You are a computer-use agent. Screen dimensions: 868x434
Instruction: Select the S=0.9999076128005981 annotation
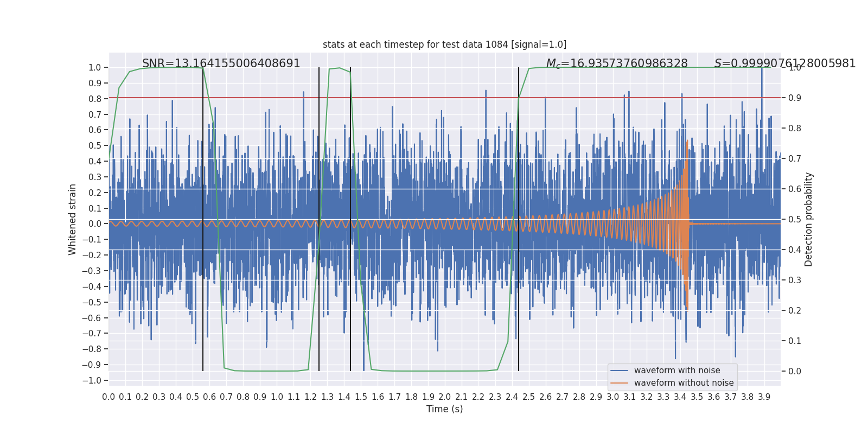[785, 63]
